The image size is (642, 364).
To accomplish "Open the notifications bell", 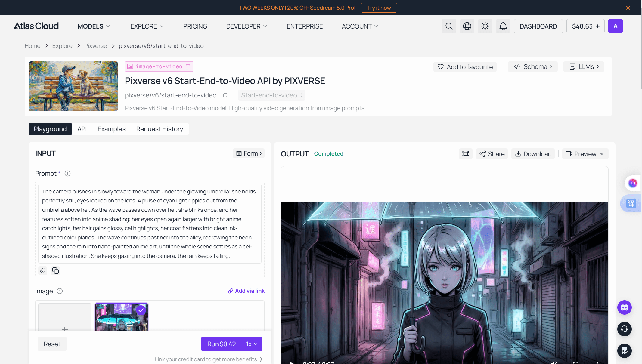I will tap(503, 26).
